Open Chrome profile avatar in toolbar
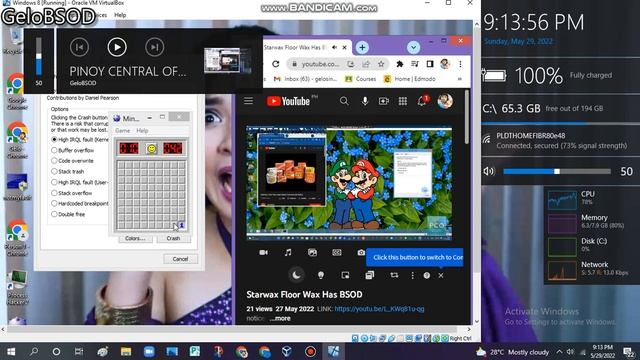Image resolution: width=640 pixels, height=360 pixels. (x=445, y=64)
